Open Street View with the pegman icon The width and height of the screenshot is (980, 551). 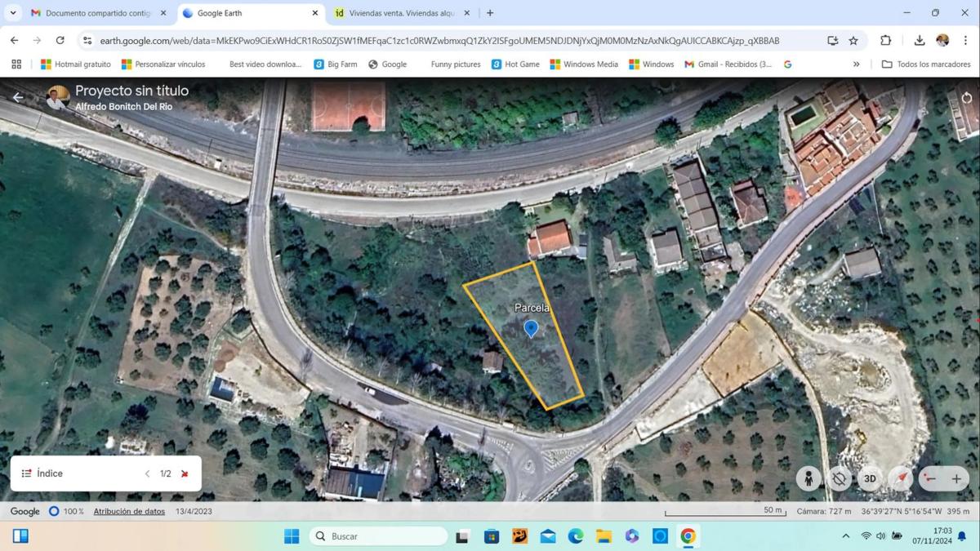[x=808, y=478]
